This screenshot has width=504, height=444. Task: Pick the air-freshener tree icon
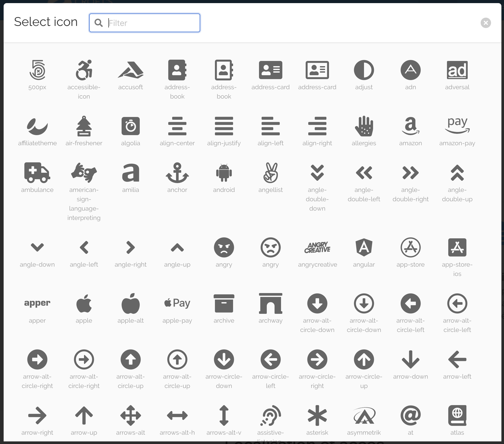(x=84, y=126)
